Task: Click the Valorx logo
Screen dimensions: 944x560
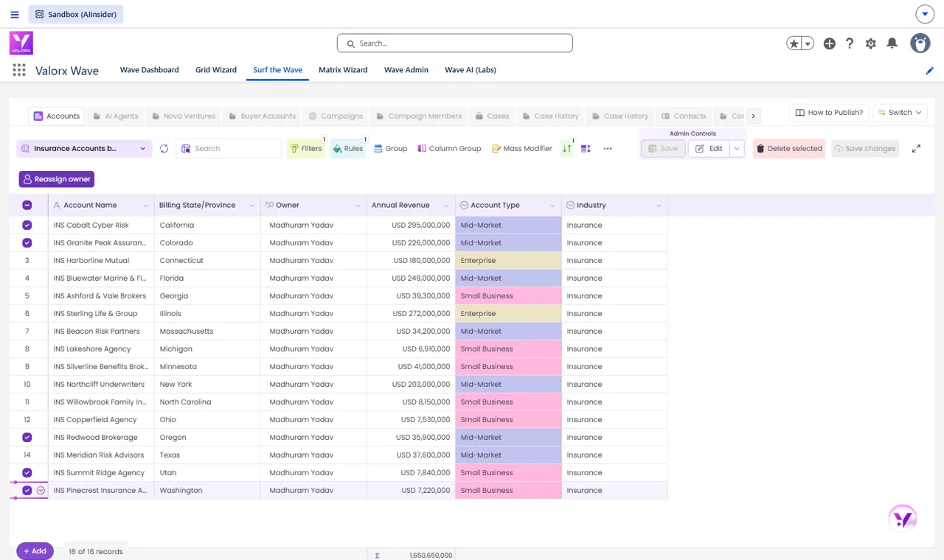Action: click(x=21, y=43)
